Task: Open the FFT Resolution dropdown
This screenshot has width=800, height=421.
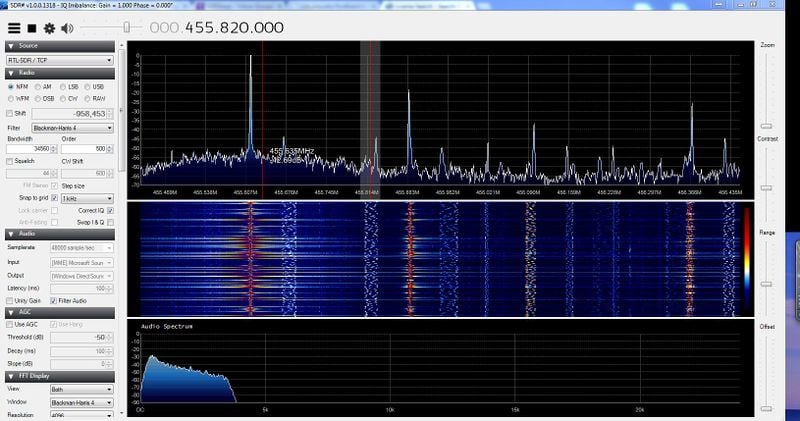Action: (82, 415)
